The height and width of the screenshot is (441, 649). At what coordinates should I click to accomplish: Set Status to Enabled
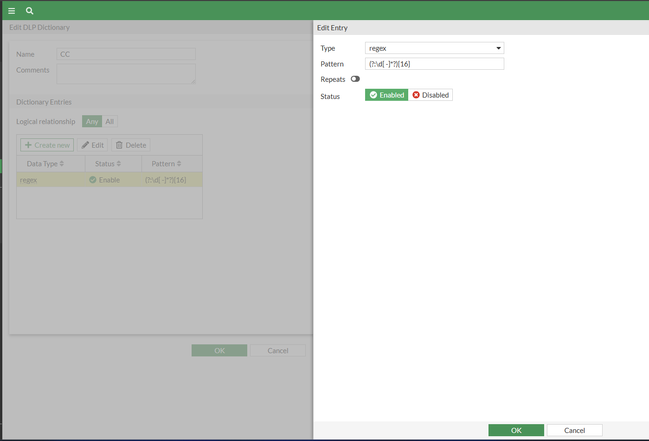pyautogui.click(x=387, y=95)
